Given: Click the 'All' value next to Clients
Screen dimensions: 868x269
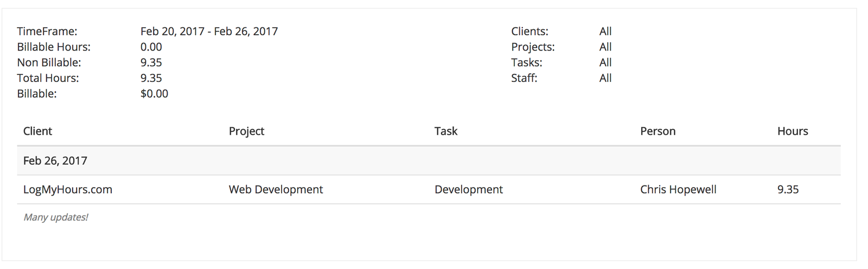Looking at the screenshot, I should [605, 31].
